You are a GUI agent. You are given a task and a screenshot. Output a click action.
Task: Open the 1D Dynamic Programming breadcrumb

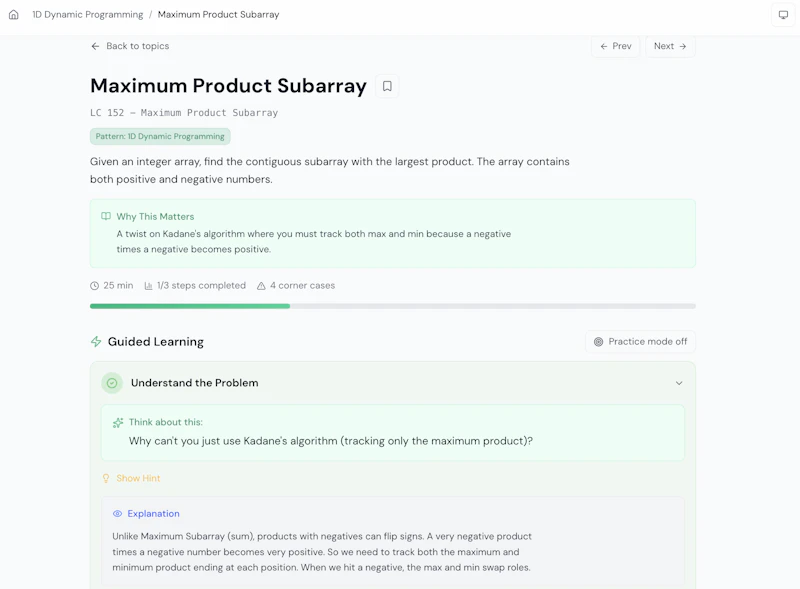point(87,14)
